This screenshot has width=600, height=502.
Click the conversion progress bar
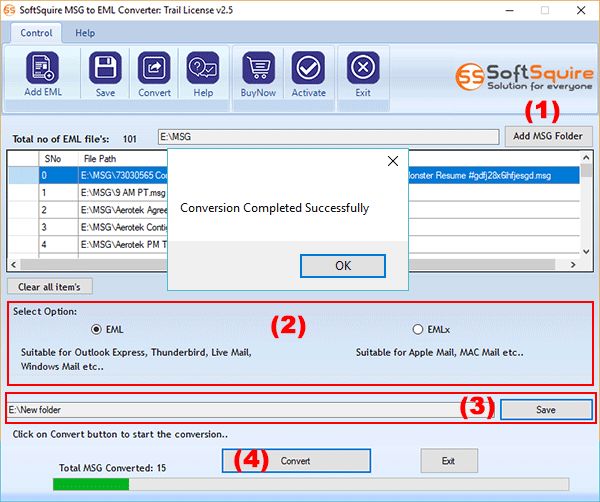click(311, 484)
